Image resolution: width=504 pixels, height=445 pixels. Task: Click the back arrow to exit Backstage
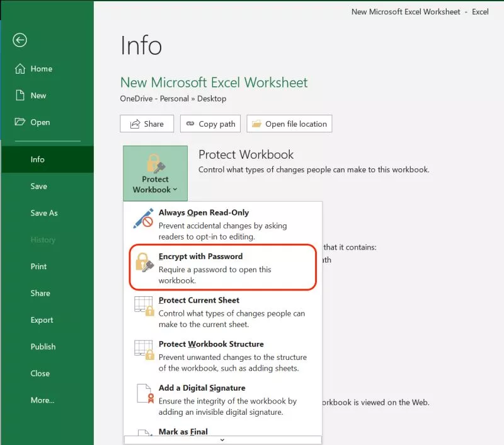20,40
